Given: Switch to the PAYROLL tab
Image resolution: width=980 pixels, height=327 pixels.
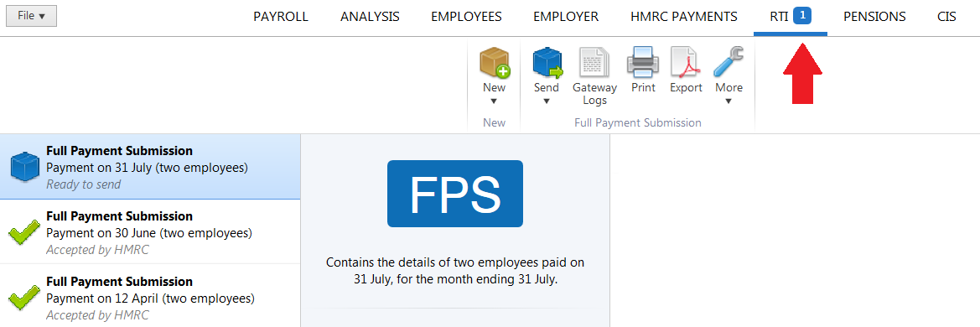Looking at the screenshot, I should (281, 17).
